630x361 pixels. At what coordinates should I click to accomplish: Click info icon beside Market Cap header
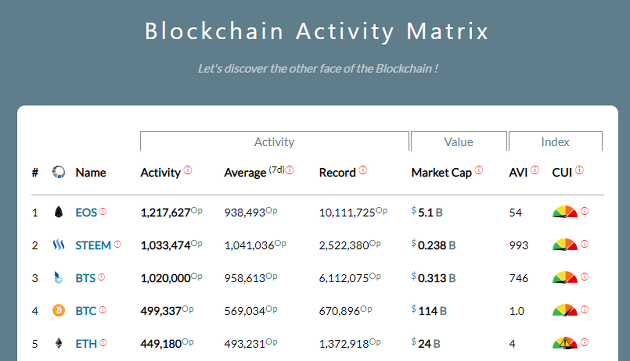pyautogui.click(x=479, y=170)
